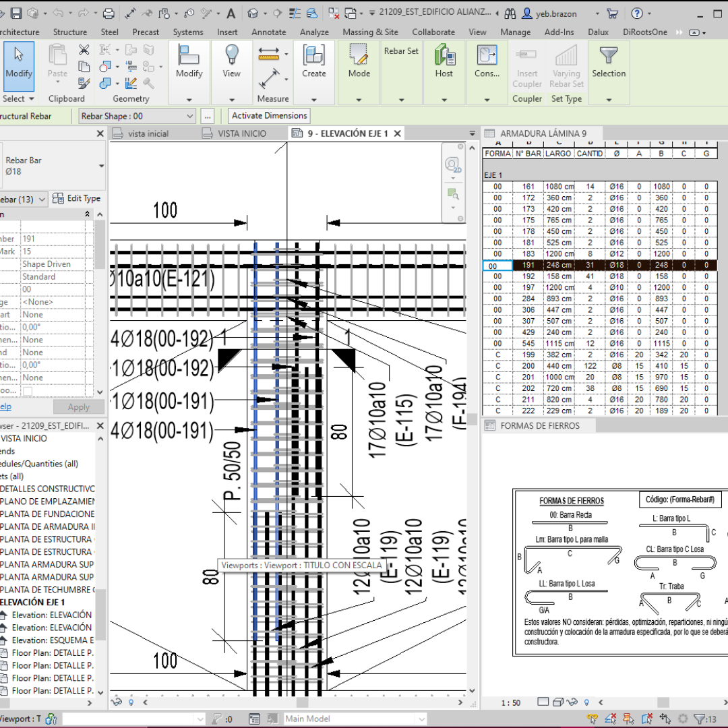Viewport: 728px width, 728px height.
Task: Open the Rebar Shape : 00 dropdown
Action: click(189, 116)
